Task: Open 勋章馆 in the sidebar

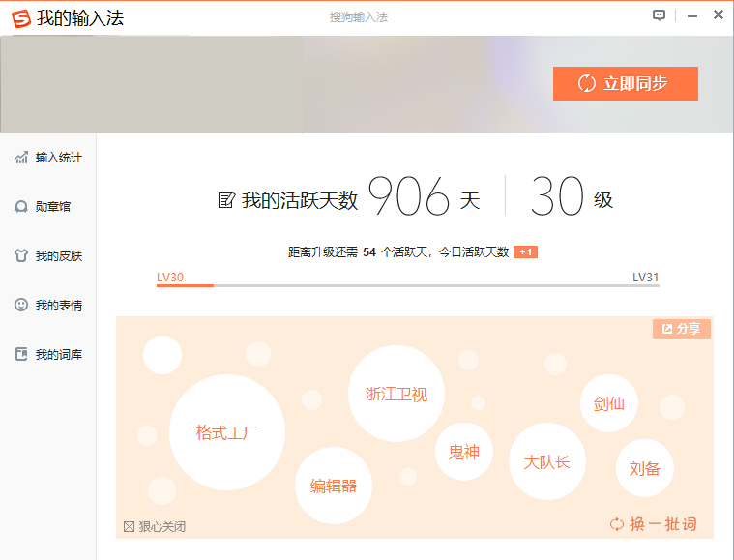Action: [x=43, y=206]
